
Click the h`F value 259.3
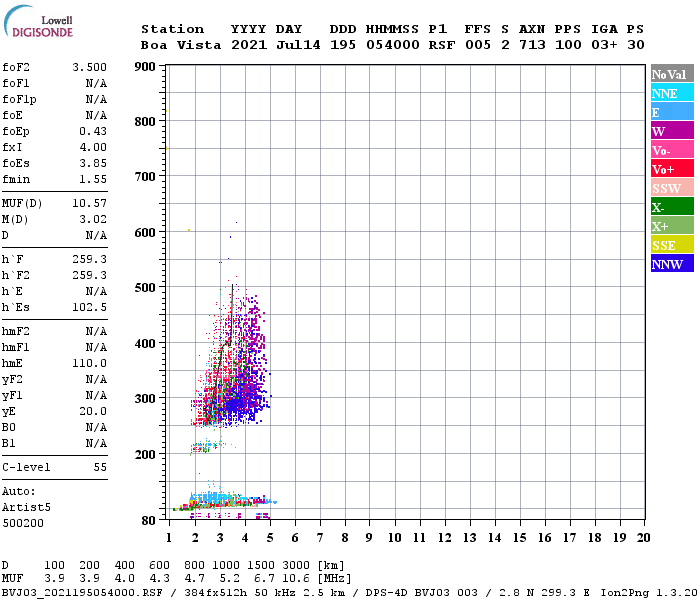click(x=89, y=259)
